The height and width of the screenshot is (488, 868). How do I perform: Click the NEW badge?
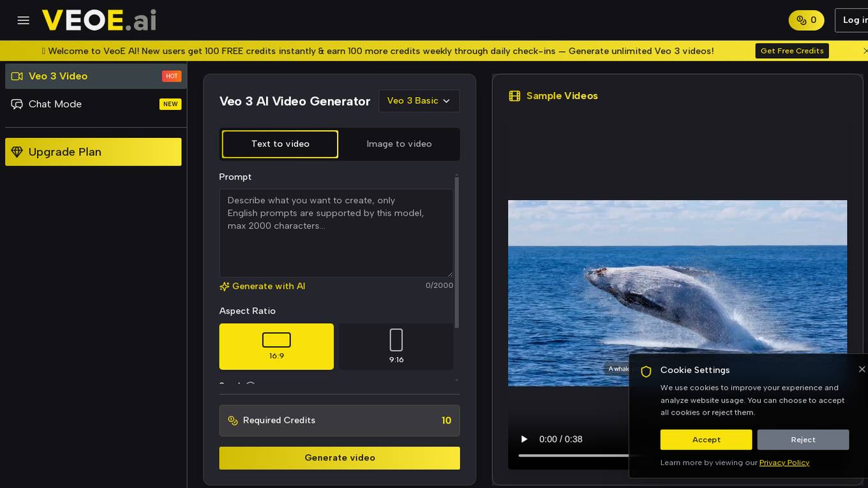coord(170,104)
